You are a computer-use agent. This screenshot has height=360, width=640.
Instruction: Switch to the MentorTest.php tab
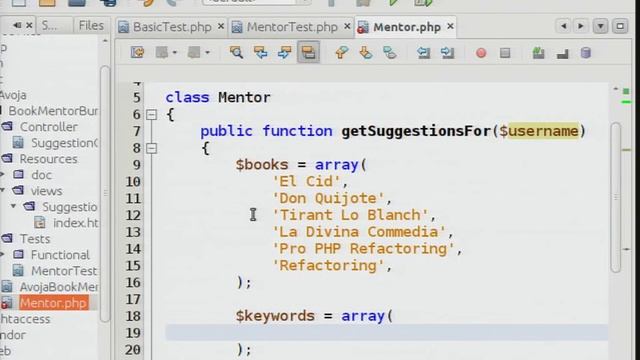(292, 27)
